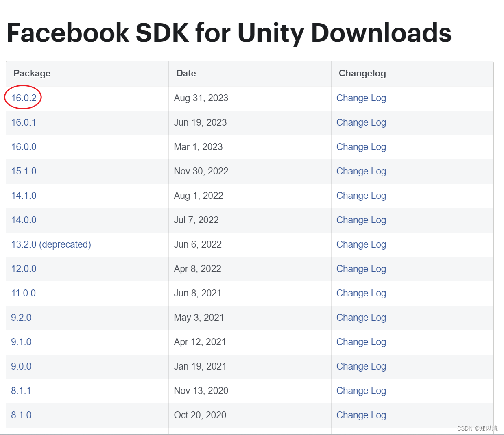Open the 14.0.0 package link
The image size is (504, 435).
24,220
